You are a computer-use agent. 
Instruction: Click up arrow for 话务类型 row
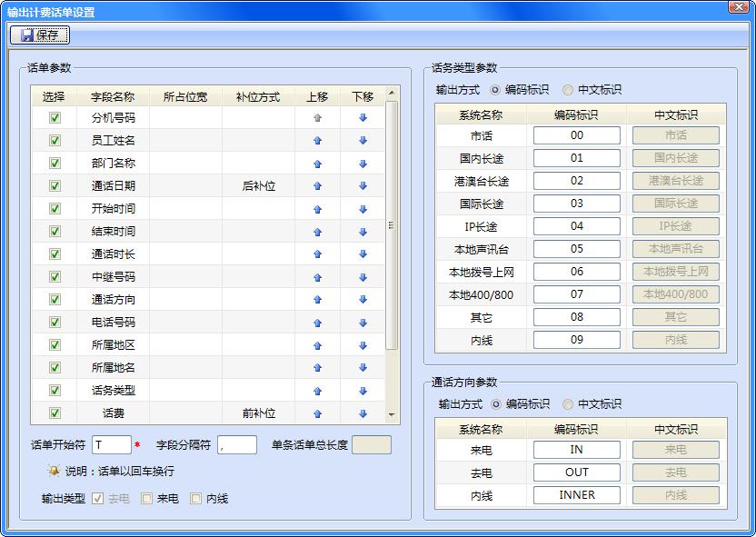pyautogui.click(x=317, y=391)
